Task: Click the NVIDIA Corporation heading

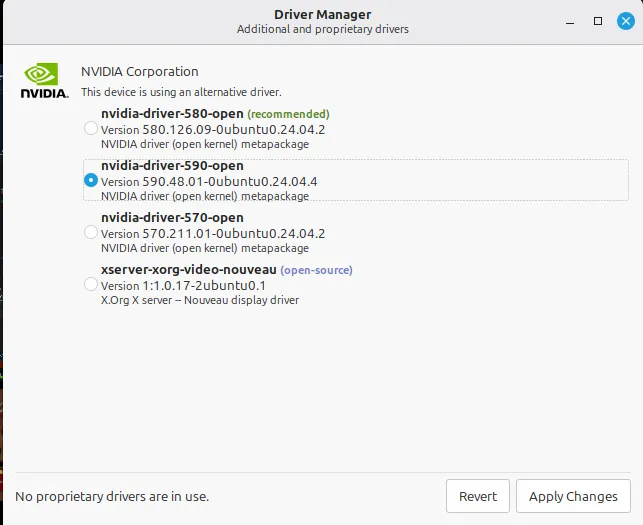Action: (140, 72)
